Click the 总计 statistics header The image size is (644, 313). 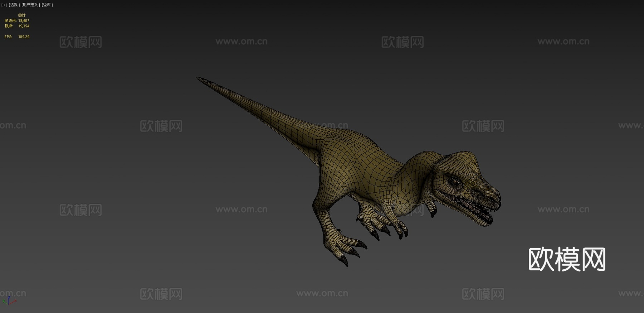point(22,15)
